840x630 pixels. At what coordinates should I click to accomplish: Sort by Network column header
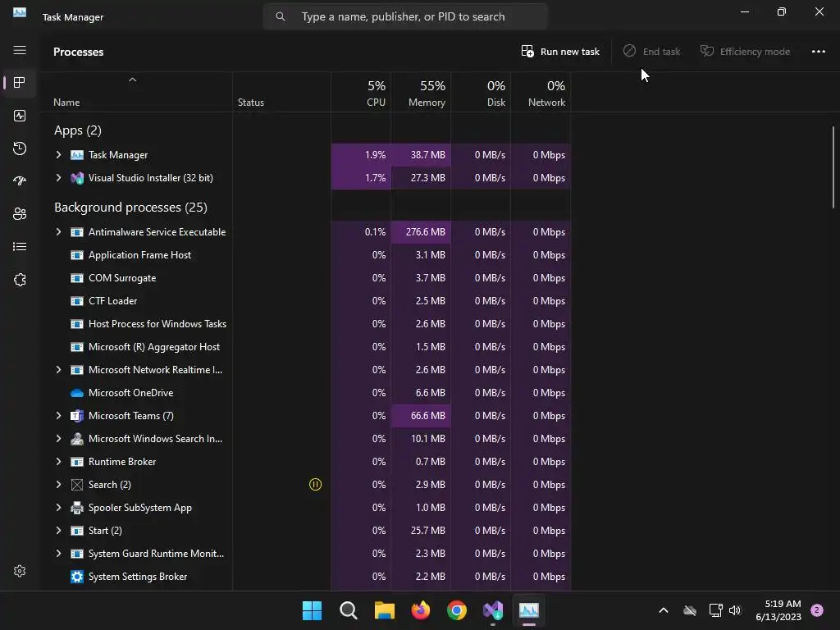[x=541, y=93]
